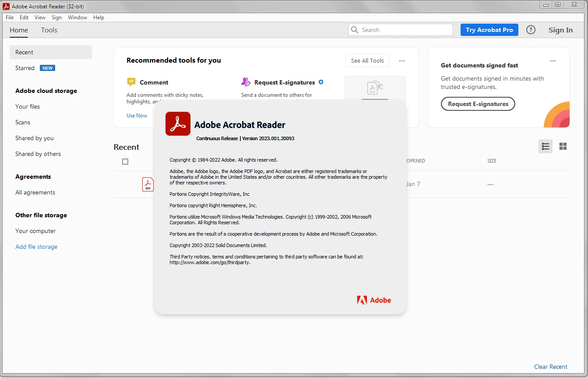Open Your computer storage
588x378 pixels.
click(x=35, y=231)
